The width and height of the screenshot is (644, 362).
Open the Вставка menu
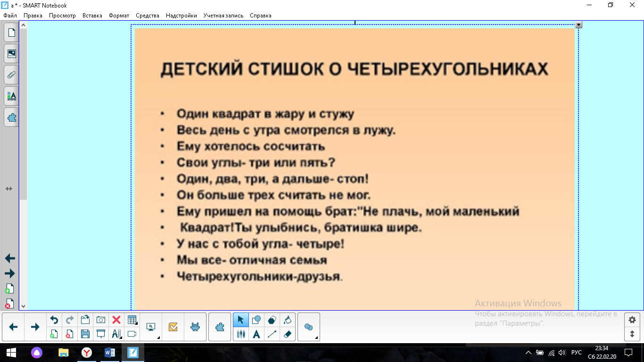(92, 16)
